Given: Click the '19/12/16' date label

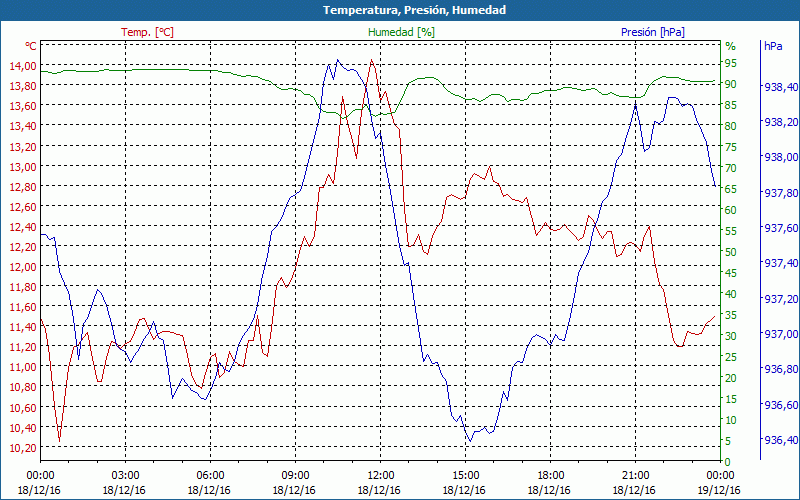Looking at the screenshot, I should tap(719, 490).
